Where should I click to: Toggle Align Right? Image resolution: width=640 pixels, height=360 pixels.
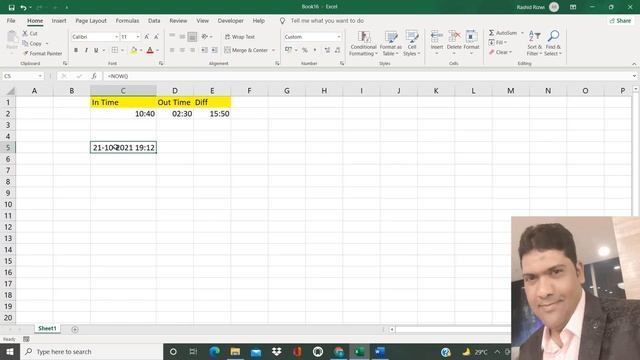click(192, 50)
